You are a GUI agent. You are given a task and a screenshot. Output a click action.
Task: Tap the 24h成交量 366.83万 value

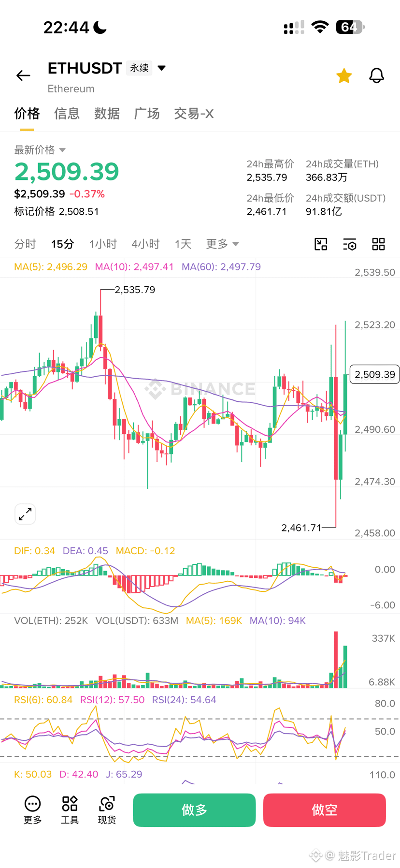[x=327, y=177]
